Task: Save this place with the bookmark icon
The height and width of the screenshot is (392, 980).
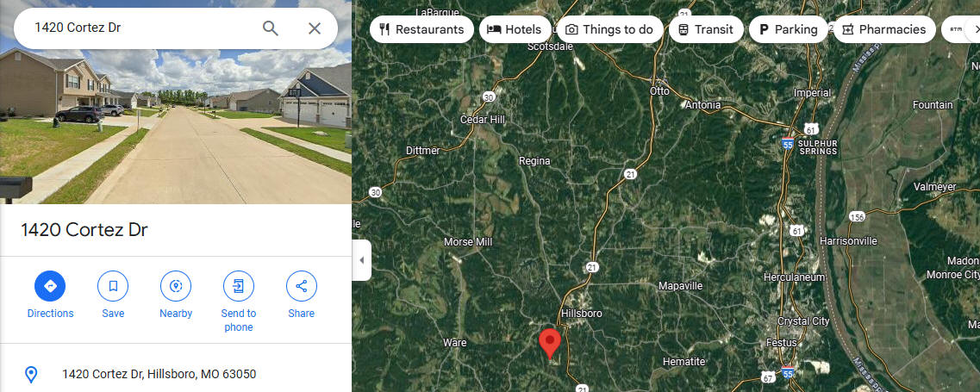Action: click(113, 286)
